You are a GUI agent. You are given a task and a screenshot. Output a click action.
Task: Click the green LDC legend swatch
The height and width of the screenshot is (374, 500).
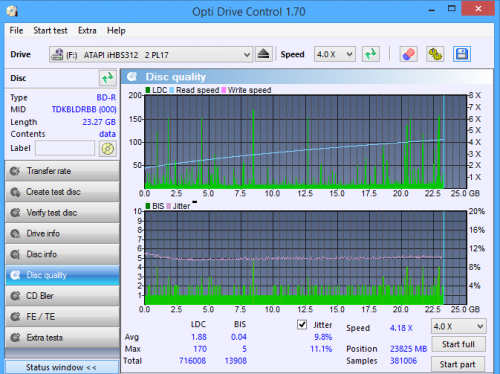(x=148, y=90)
